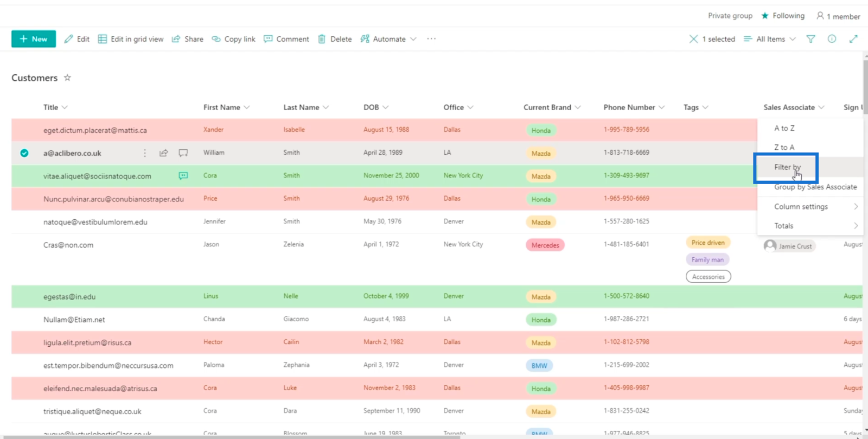This screenshot has width=868, height=439.
Task: Toggle the Following star
Action: click(x=765, y=16)
